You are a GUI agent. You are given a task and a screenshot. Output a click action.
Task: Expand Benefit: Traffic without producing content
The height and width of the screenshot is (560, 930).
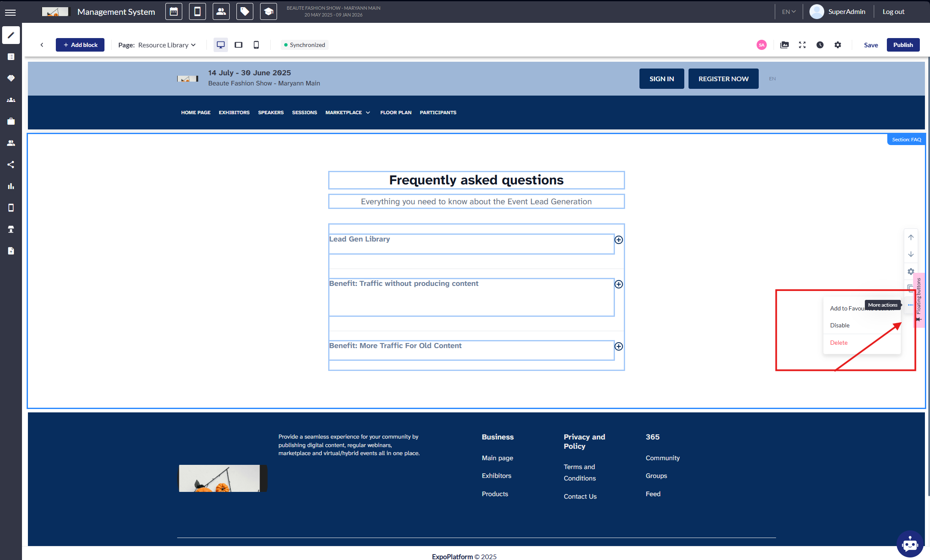[619, 284]
